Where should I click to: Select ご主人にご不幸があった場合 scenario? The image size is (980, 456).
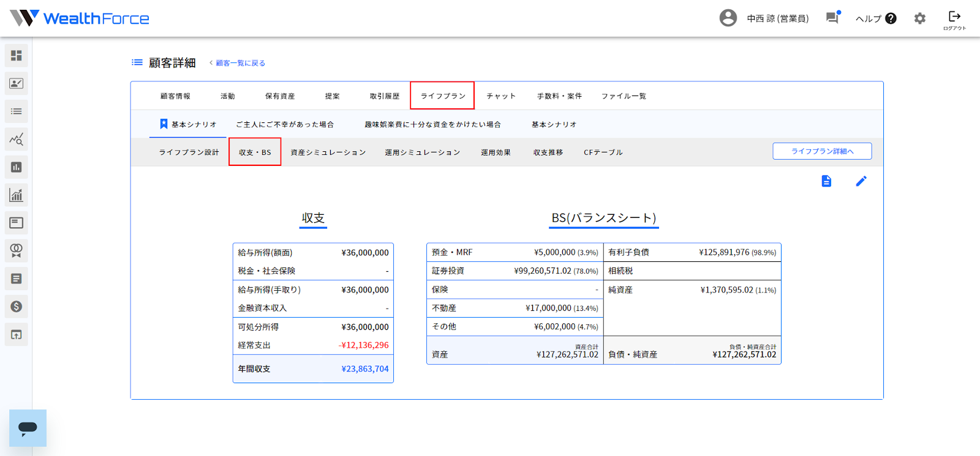[x=285, y=124]
